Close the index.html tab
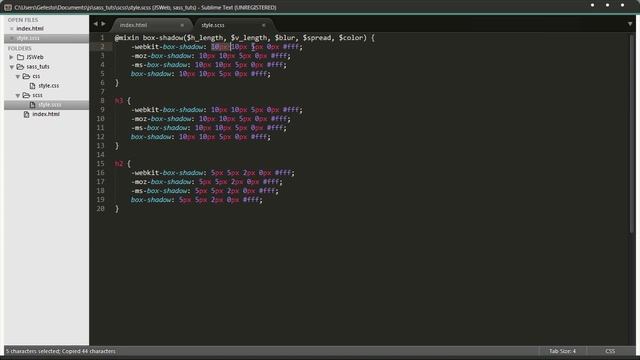The width and height of the screenshot is (640, 360). coord(182,25)
